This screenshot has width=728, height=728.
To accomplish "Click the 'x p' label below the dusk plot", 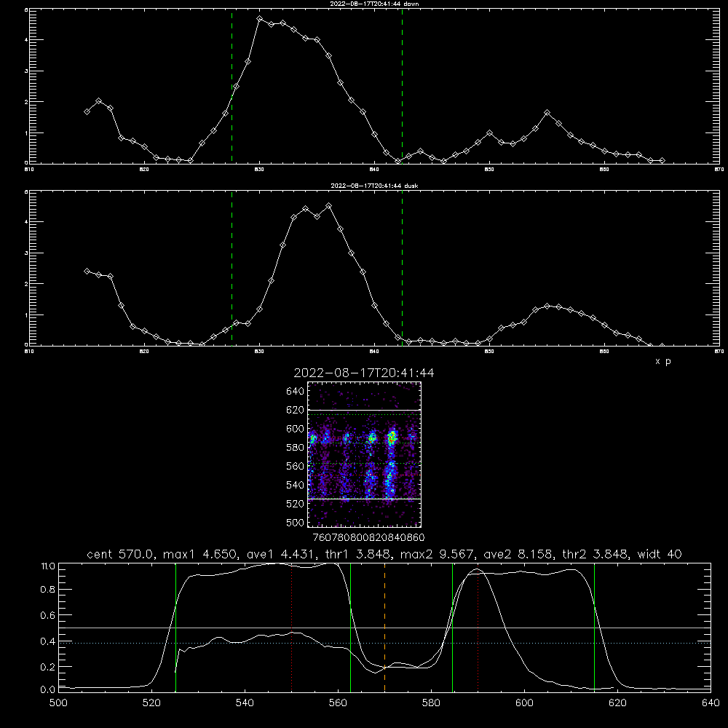I will coord(663,361).
